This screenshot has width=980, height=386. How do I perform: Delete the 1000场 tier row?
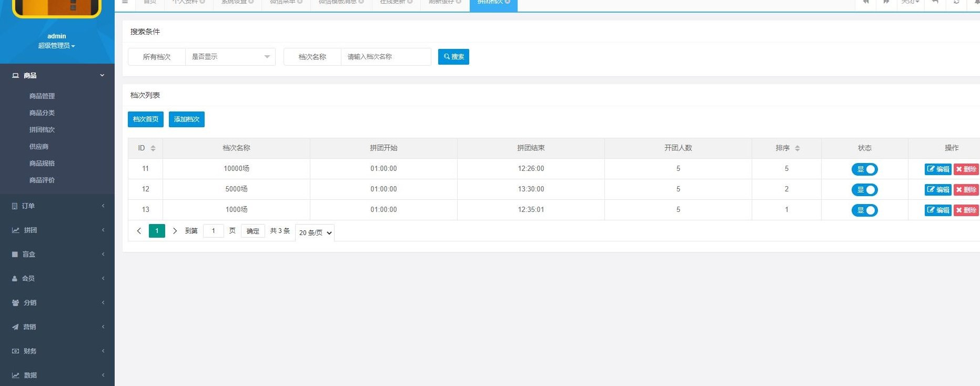point(966,210)
